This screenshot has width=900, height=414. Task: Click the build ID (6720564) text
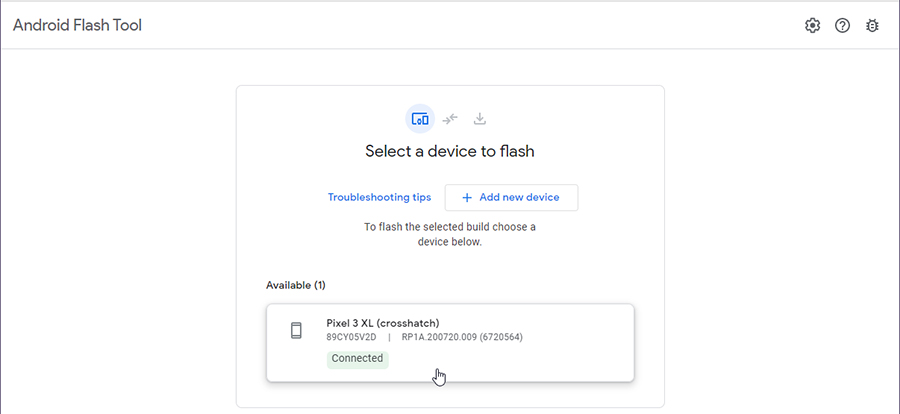click(x=502, y=338)
